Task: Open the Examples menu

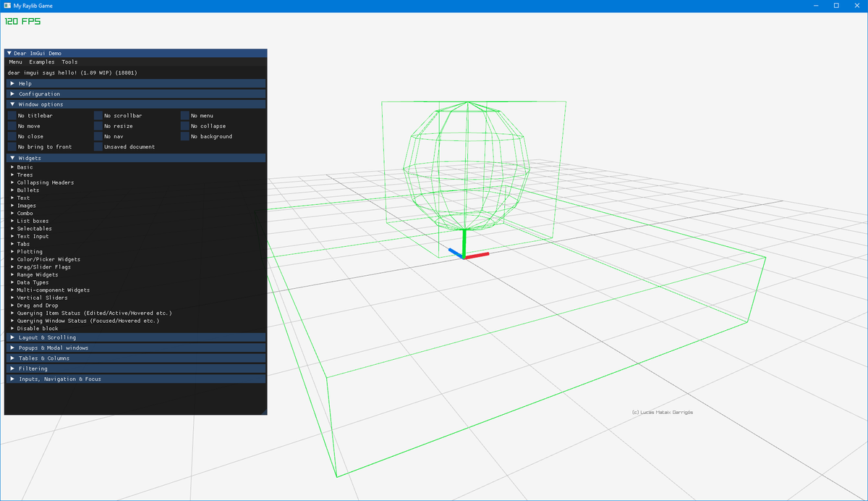Action: click(x=41, y=62)
